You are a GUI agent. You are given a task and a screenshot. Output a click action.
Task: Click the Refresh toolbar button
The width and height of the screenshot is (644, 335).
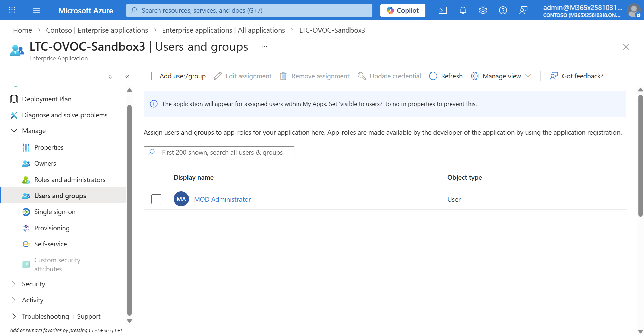pos(446,76)
